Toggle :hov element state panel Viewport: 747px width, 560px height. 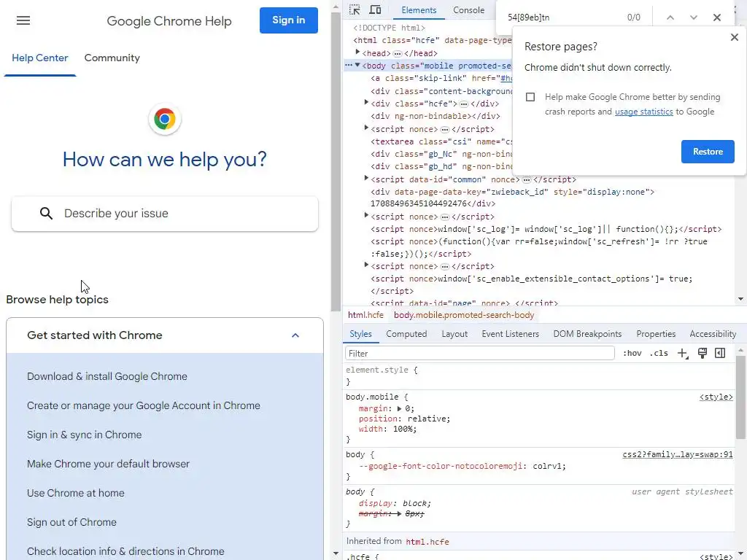click(x=632, y=354)
